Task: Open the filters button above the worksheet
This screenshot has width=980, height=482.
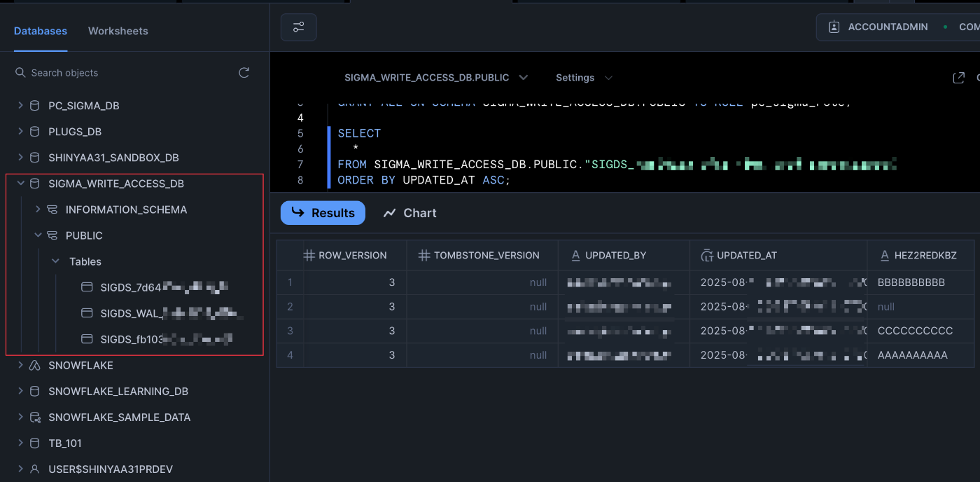Action: (299, 27)
